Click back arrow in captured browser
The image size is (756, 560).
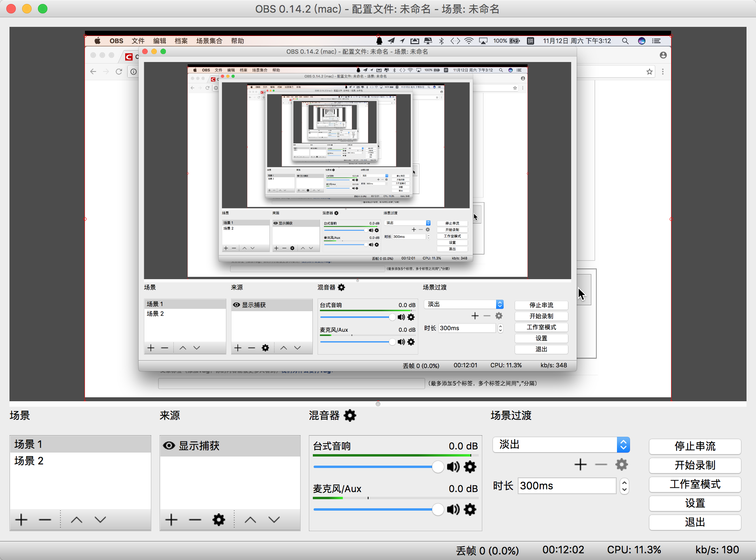pos(93,71)
